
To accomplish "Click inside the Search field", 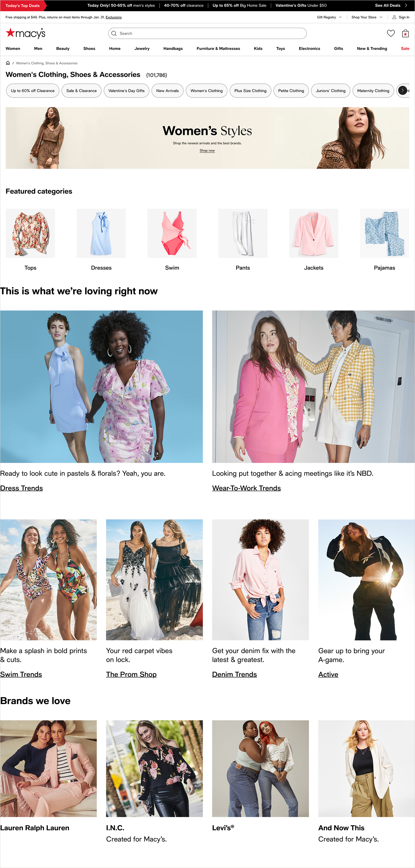I will 207,33.
